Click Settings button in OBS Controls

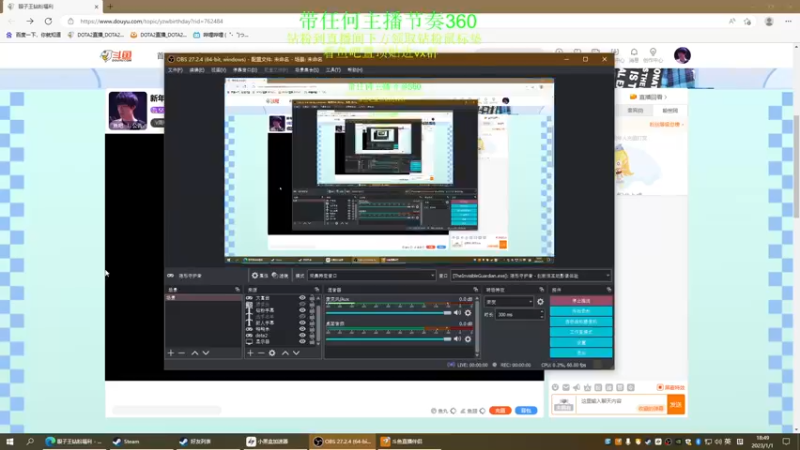581,343
